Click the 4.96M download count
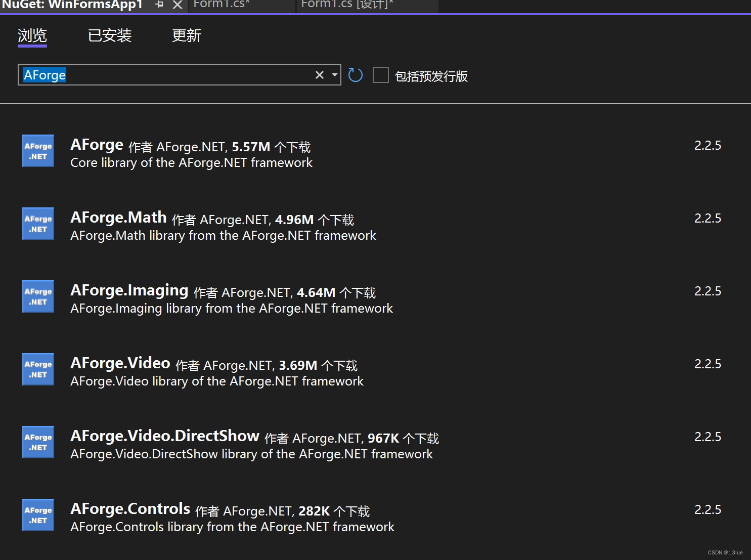The height and width of the screenshot is (560, 751). point(294,220)
